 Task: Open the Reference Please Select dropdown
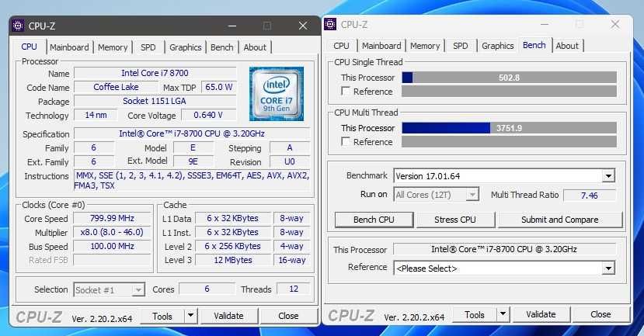pos(608,268)
